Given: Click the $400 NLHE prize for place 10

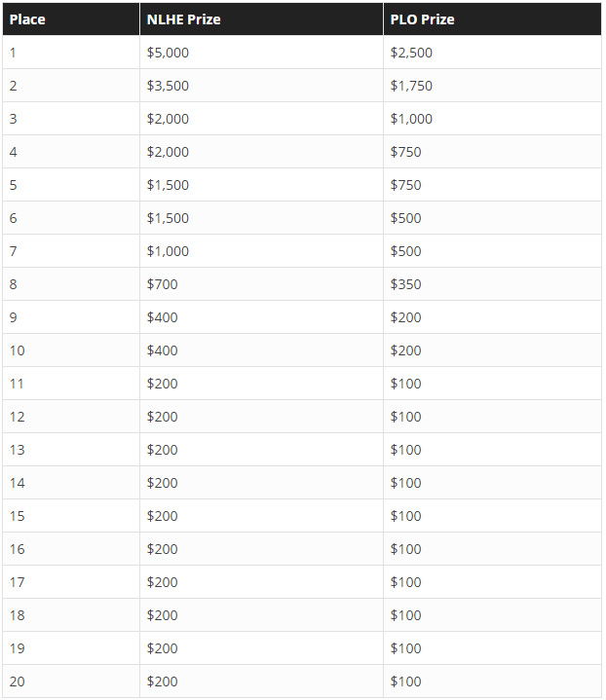Looking at the screenshot, I should [163, 350].
